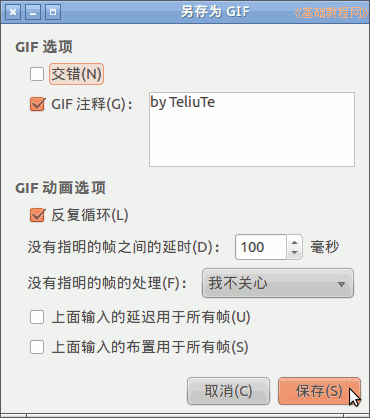This screenshot has width=370, height=418.
Task: Click the 交错(N) label text
Action: point(76,74)
